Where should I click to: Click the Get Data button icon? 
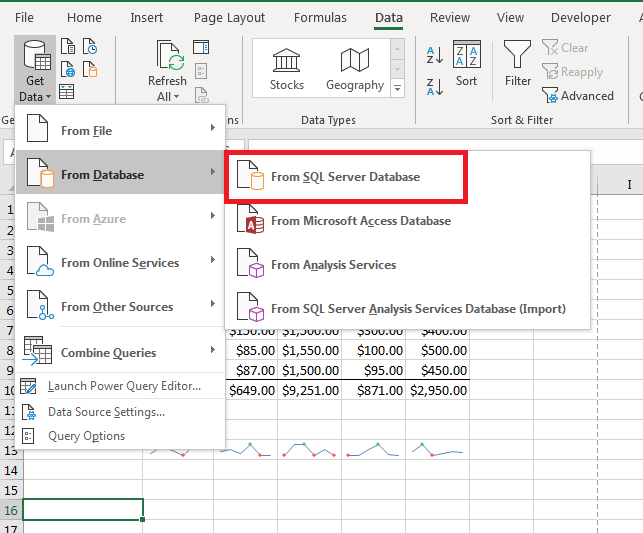coord(37,55)
